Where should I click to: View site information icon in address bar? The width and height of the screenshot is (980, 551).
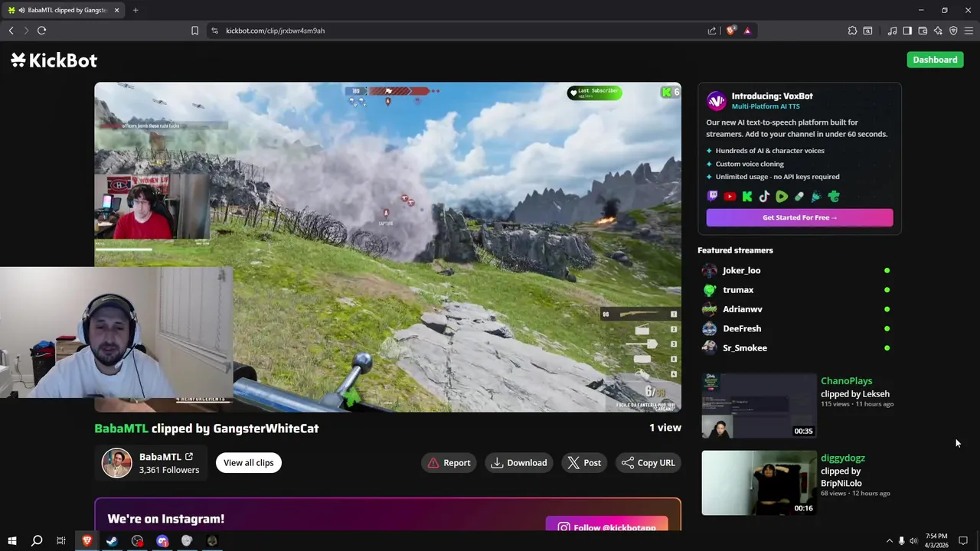(x=214, y=31)
